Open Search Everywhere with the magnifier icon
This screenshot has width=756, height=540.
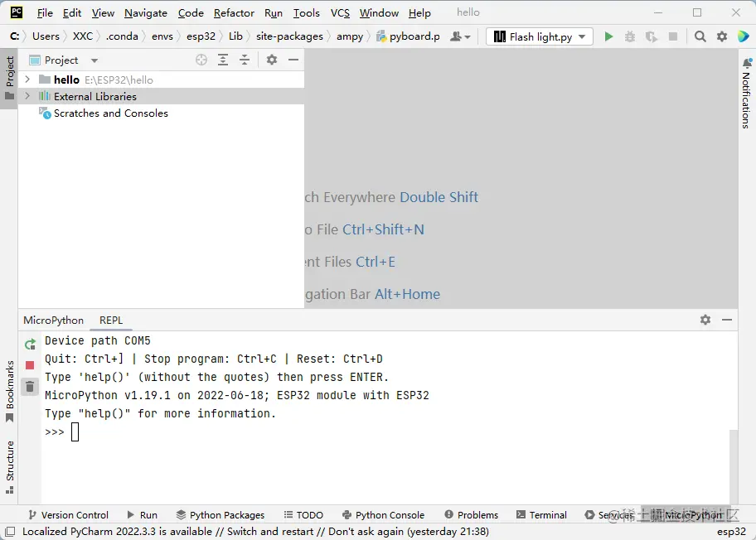(700, 37)
